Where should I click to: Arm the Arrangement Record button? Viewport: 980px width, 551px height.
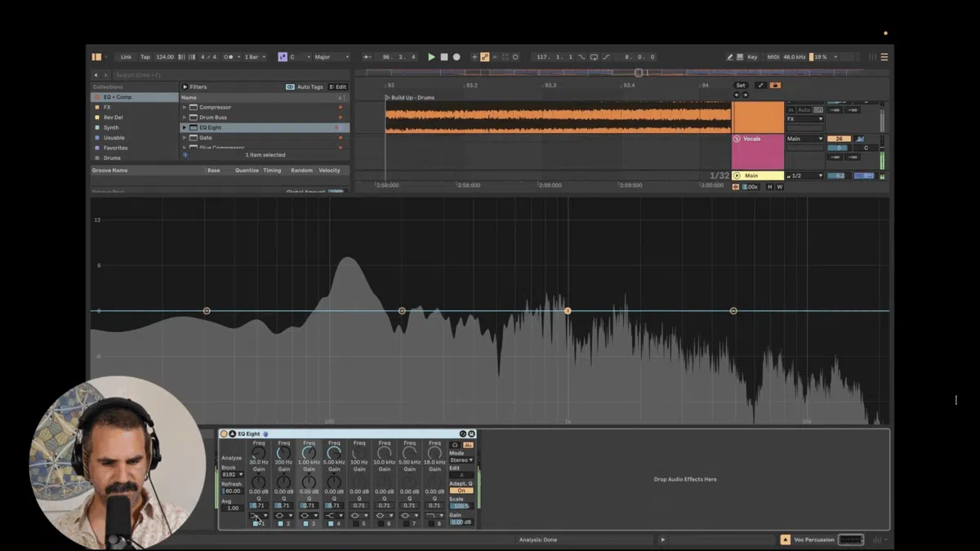point(457,57)
